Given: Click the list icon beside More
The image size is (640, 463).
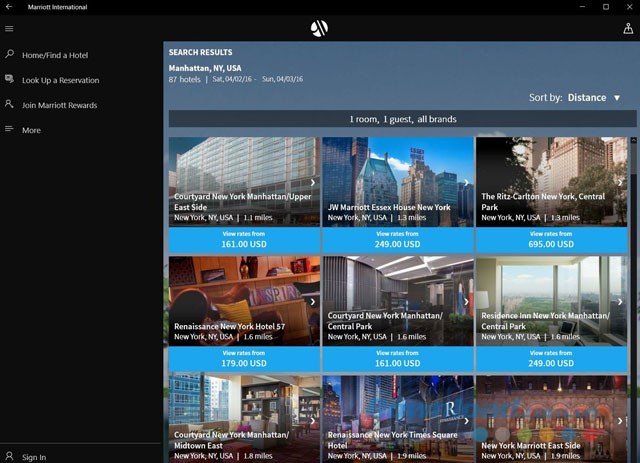Looking at the screenshot, I should pyautogui.click(x=9, y=129).
